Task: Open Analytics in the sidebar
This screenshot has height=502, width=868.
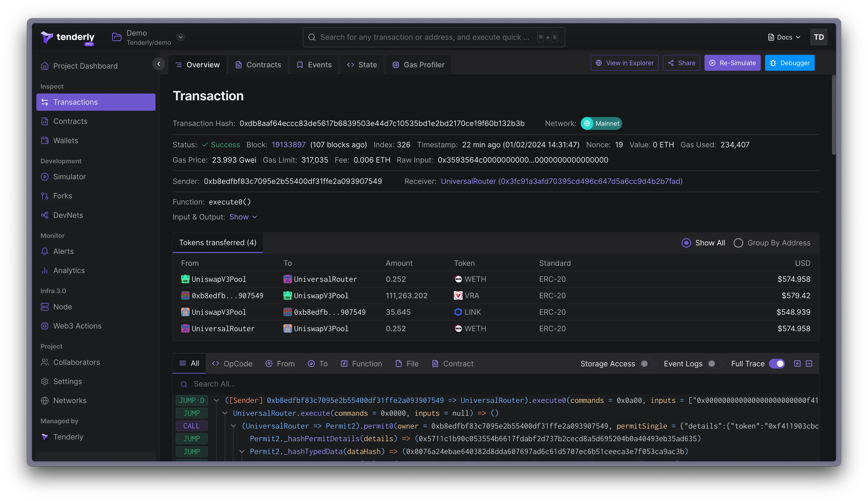Action: click(63, 270)
